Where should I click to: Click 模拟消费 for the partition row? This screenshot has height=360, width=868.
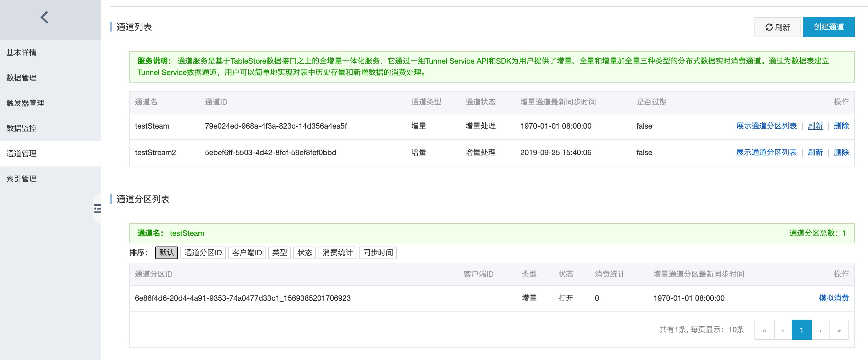834,298
